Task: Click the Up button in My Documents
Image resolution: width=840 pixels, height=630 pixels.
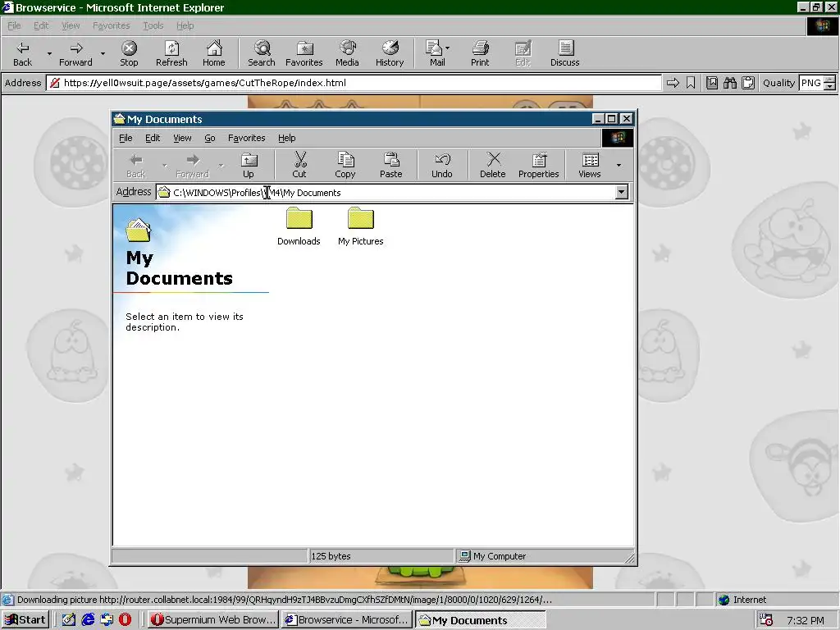Action: [249, 165]
